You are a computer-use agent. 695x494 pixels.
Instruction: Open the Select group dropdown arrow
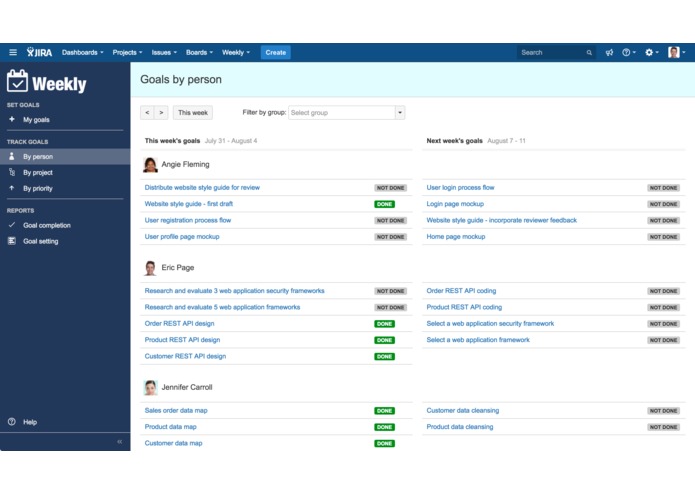pos(400,113)
